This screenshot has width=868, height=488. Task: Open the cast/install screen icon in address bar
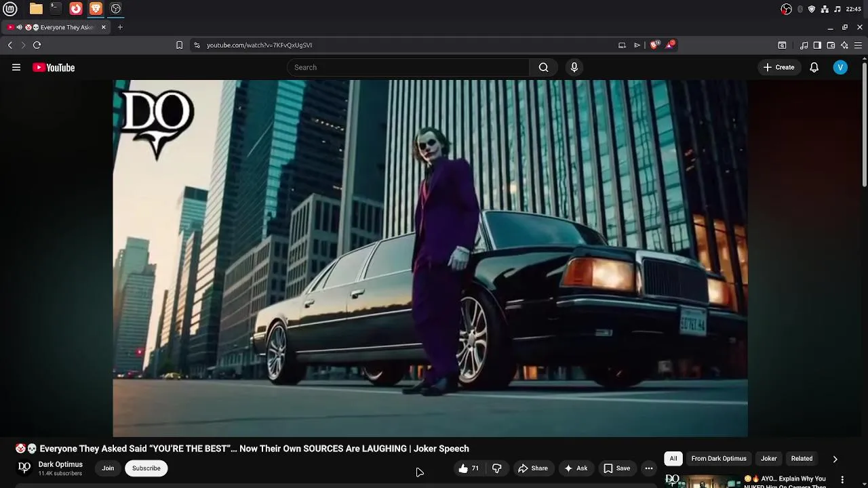click(x=622, y=45)
